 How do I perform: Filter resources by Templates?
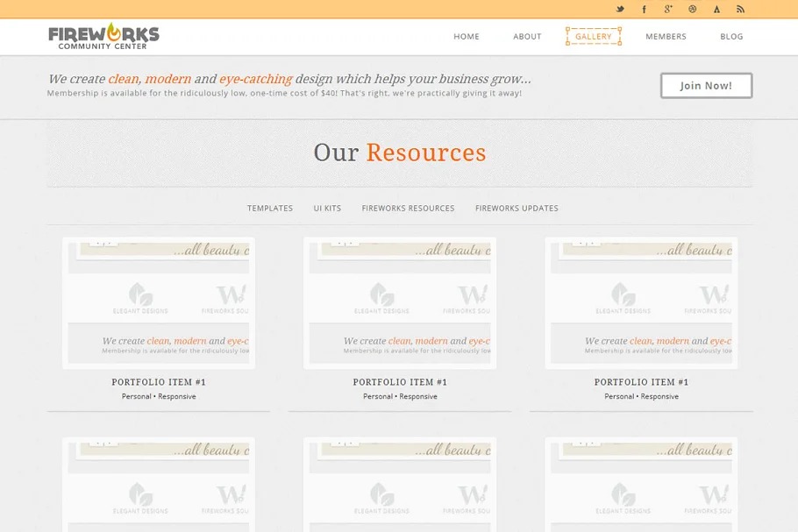pos(270,209)
